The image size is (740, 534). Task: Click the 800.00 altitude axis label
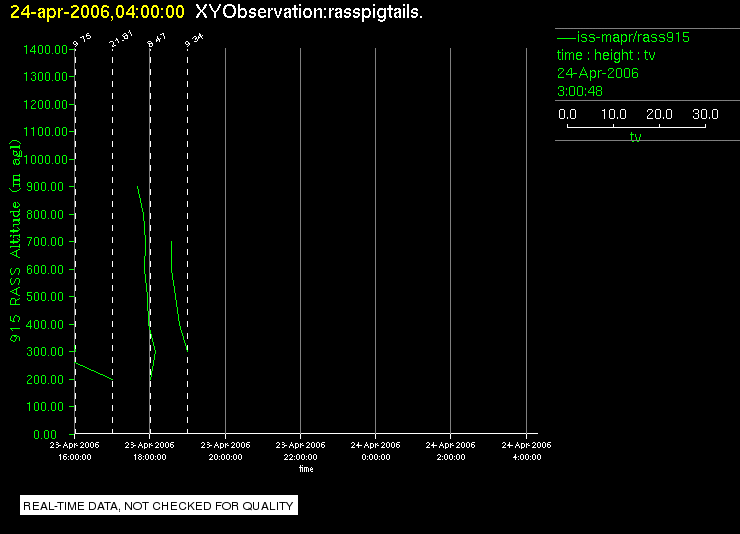45,215
